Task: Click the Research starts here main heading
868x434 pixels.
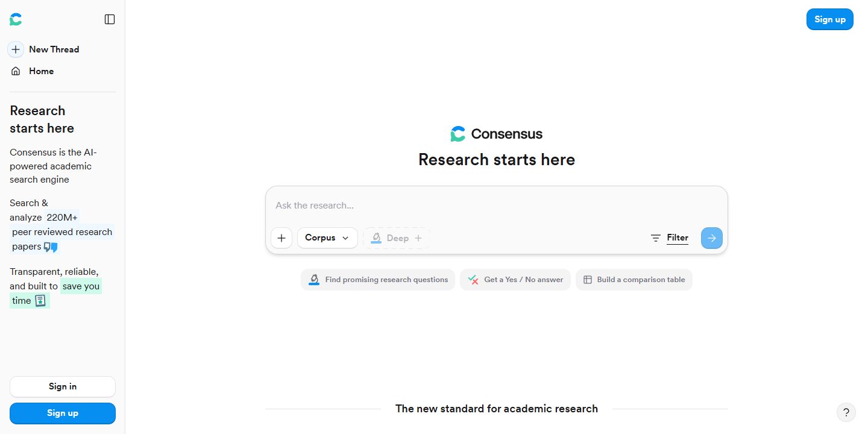Action: [x=497, y=160]
